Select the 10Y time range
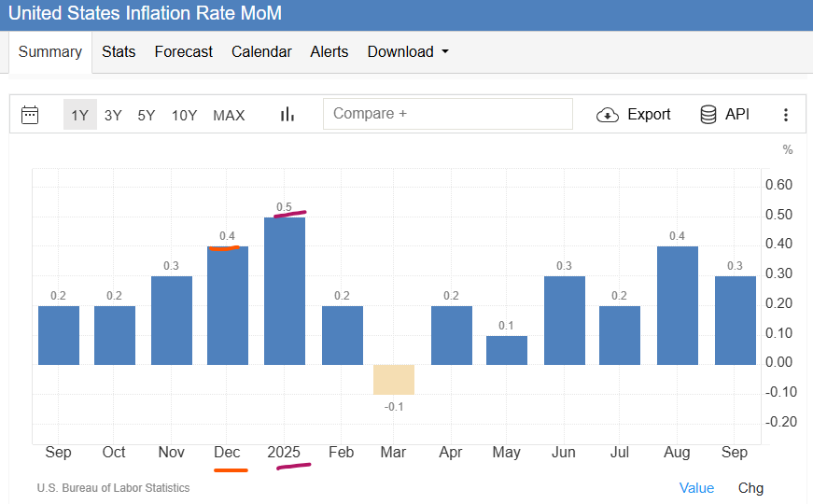 [184, 115]
